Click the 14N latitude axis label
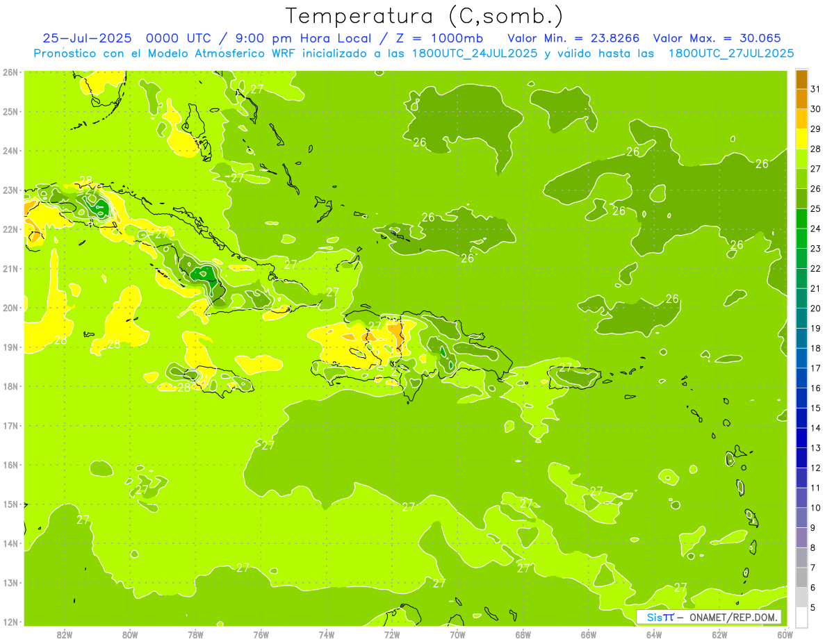 point(10,543)
